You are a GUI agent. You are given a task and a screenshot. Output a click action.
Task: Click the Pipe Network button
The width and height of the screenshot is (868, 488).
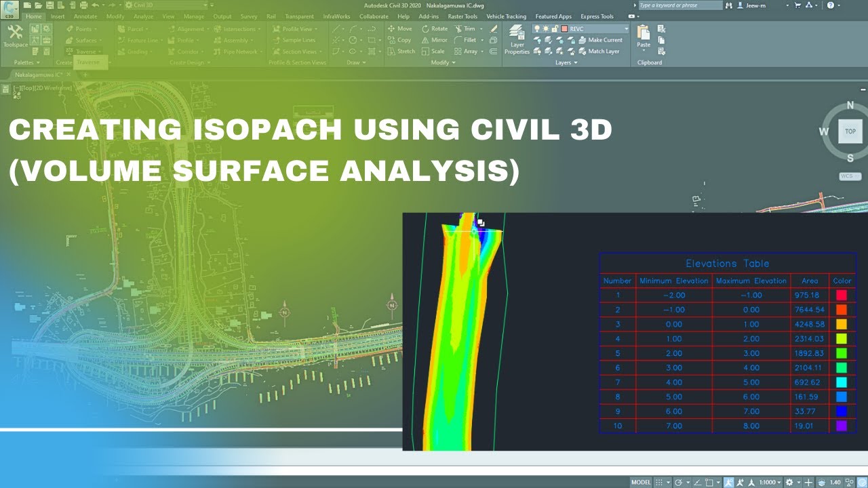click(x=240, y=52)
